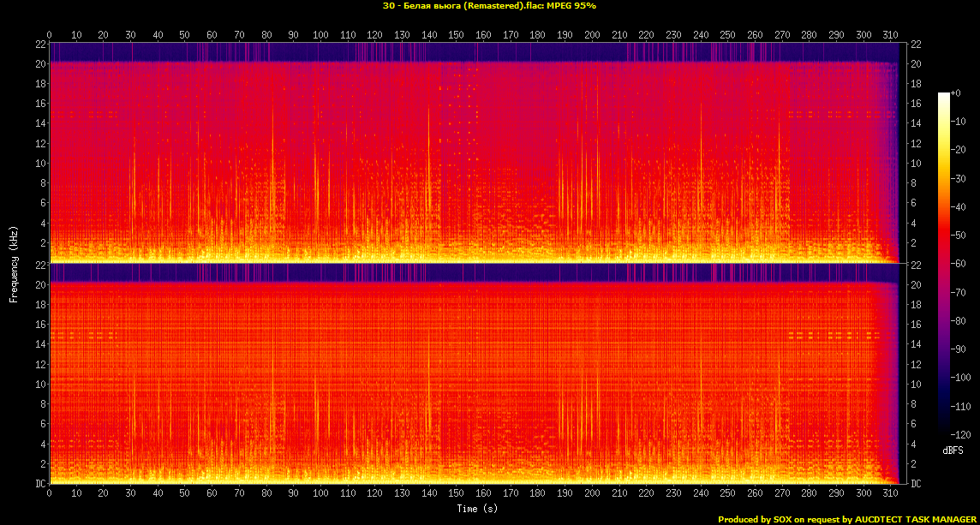Click the lower channel's left DC tick label
The image size is (980, 525).
(40, 484)
